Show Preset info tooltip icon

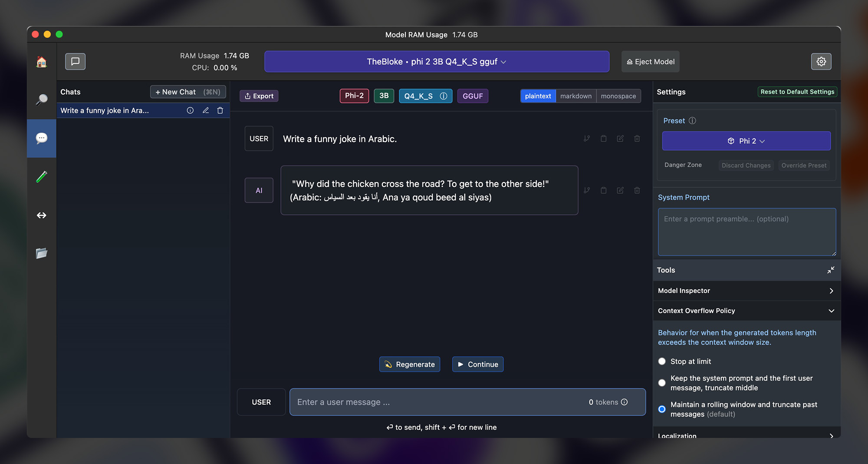[692, 121]
